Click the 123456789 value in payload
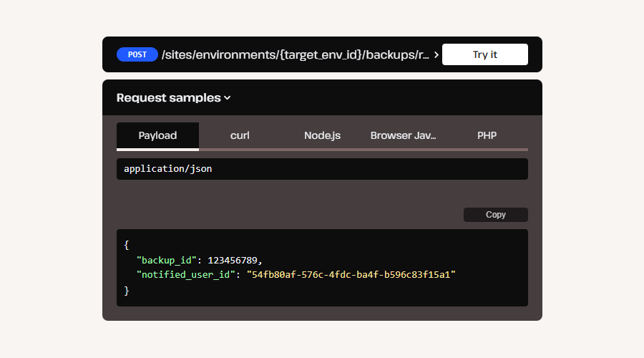644x358 pixels. pos(235,260)
